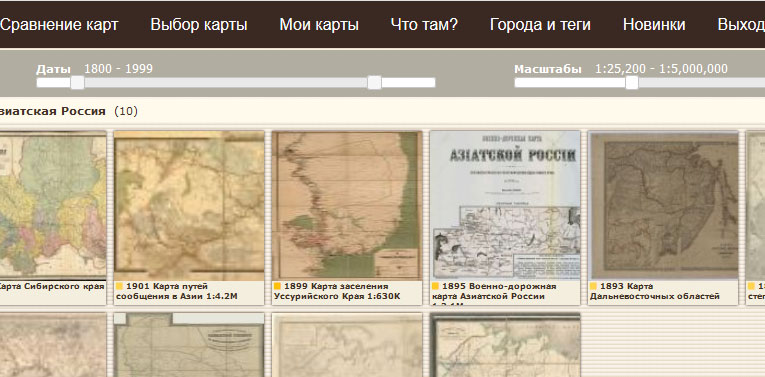
Task: Click yellow marker icon beside 1899 Карта заселения
Action: pos(277,286)
